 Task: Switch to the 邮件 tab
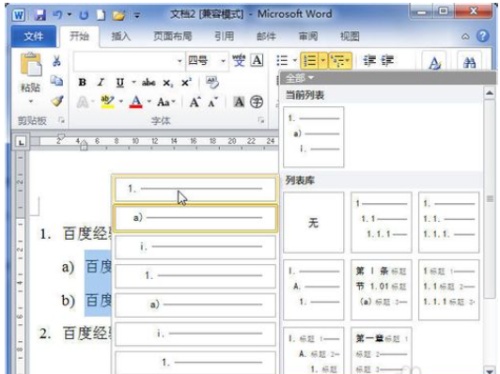click(x=266, y=36)
